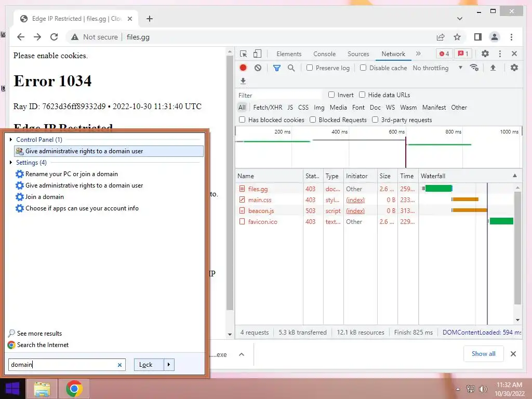Click the import HAR file upload icon
Image resolution: width=532 pixels, height=399 pixels.
tap(493, 68)
